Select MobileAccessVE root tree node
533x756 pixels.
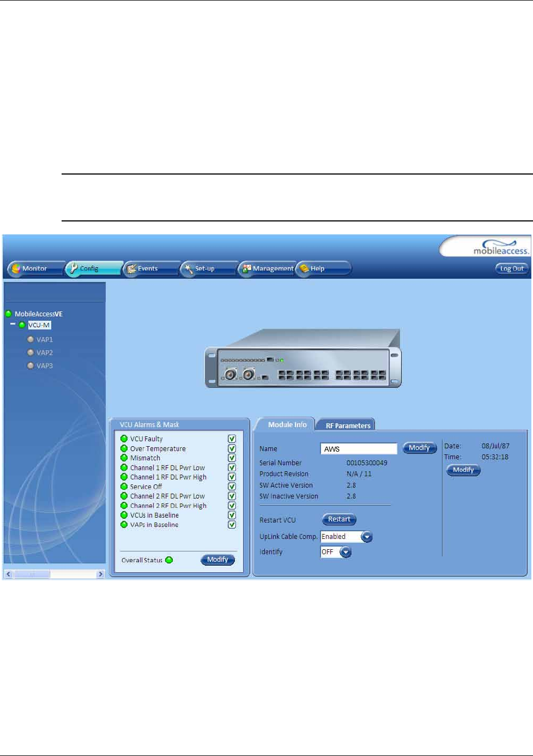click(x=39, y=314)
